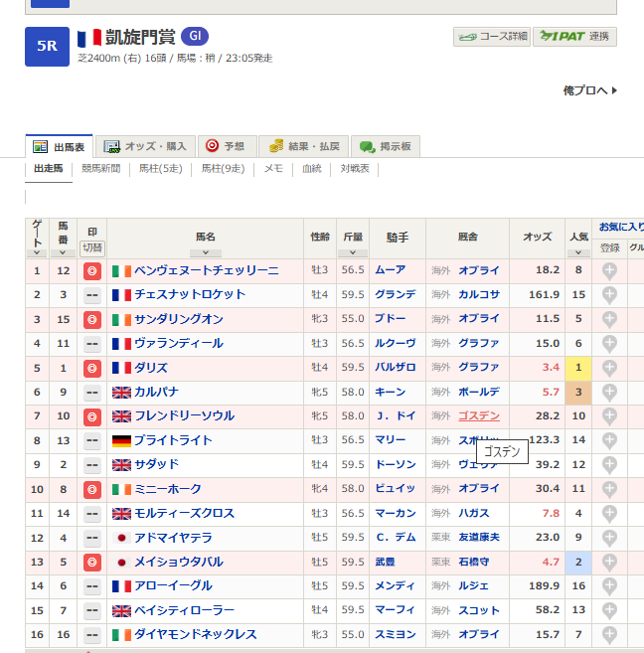Viewport: 644px width, 653px height.
Task: Open trainer page for 友道康夫
Action: (x=479, y=538)
